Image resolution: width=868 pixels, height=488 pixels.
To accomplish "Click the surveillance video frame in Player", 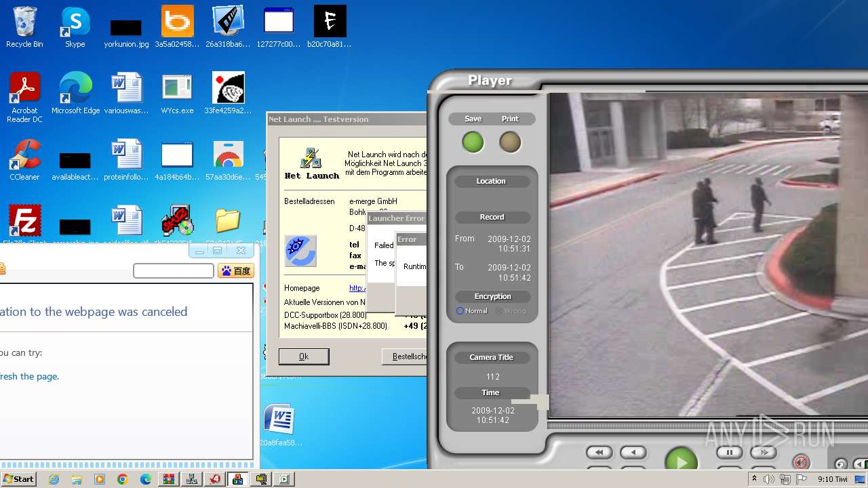I will click(708, 255).
